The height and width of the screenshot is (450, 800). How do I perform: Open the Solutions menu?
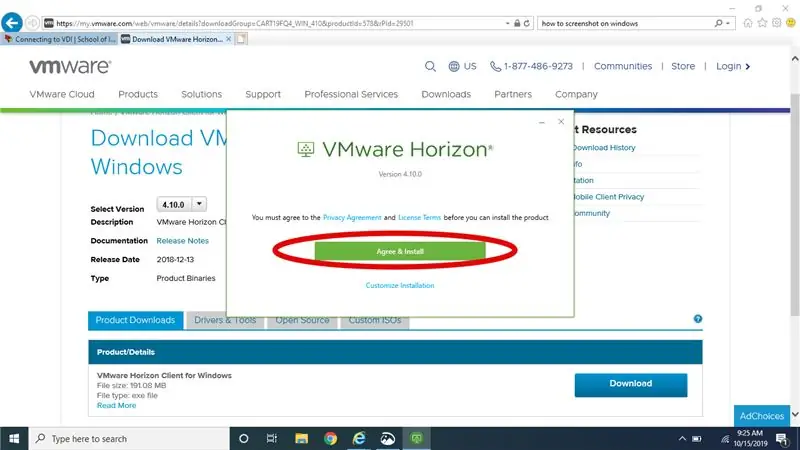(202, 94)
